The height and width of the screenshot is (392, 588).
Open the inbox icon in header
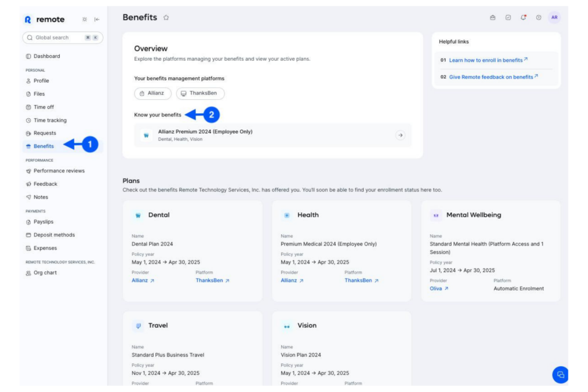[493, 18]
